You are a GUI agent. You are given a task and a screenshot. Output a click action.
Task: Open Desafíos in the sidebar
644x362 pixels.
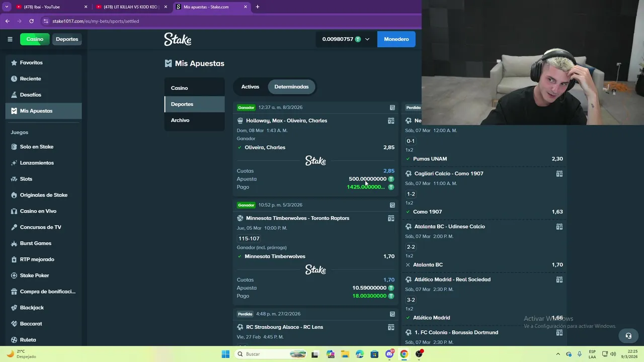pyautogui.click(x=43, y=95)
